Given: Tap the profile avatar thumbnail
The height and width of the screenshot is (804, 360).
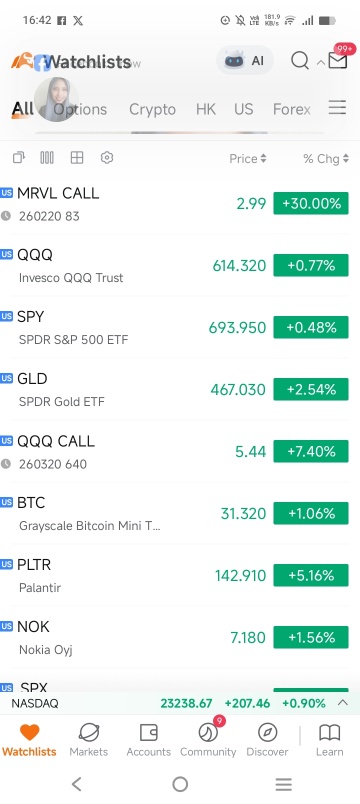Looking at the screenshot, I should click(x=56, y=99).
